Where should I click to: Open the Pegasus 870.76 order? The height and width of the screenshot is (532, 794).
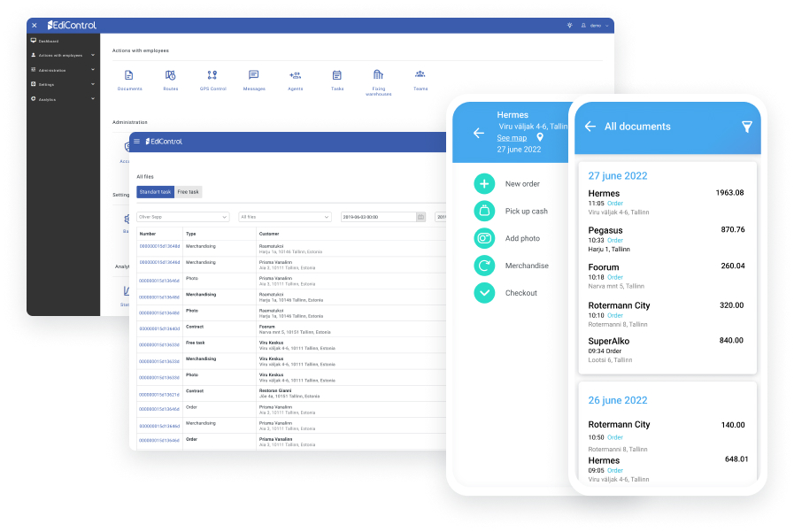coord(667,239)
